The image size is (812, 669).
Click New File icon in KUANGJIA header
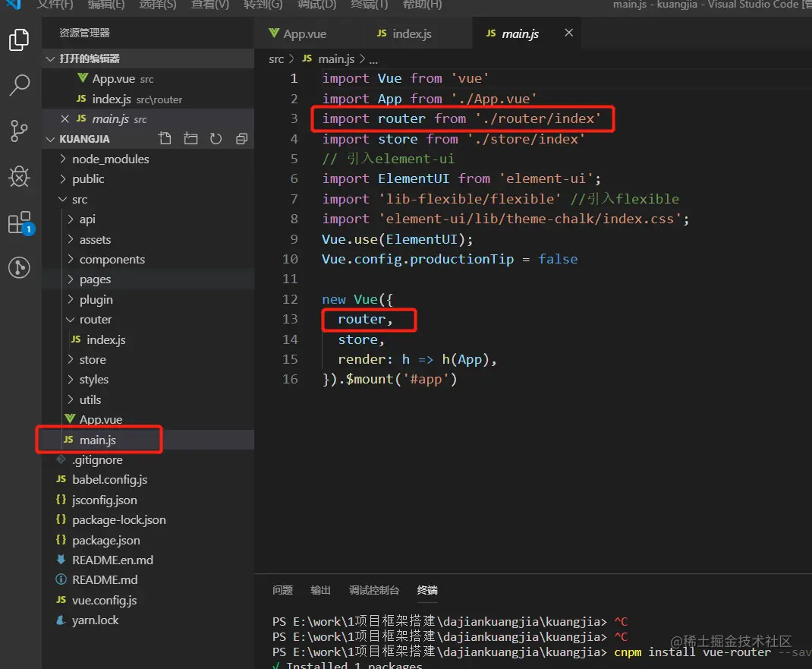click(165, 138)
